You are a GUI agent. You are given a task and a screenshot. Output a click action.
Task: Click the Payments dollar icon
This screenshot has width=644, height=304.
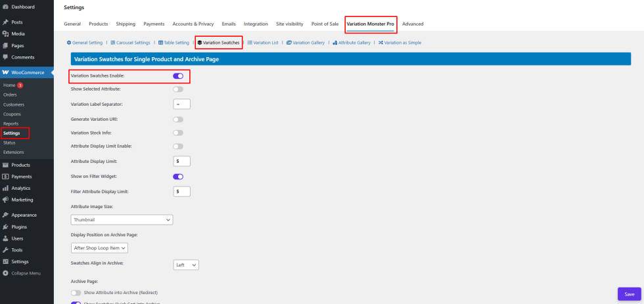tap(5, 177)
